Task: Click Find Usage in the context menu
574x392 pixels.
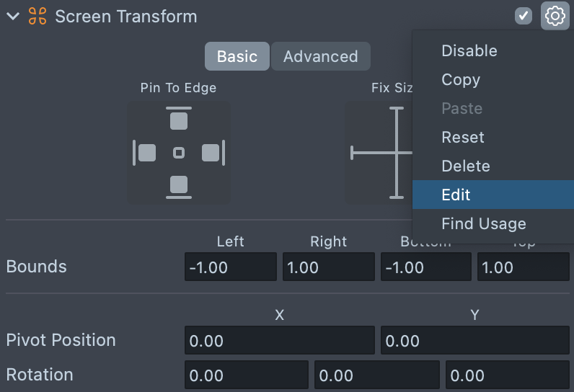Action: click(x=484, y=224)
